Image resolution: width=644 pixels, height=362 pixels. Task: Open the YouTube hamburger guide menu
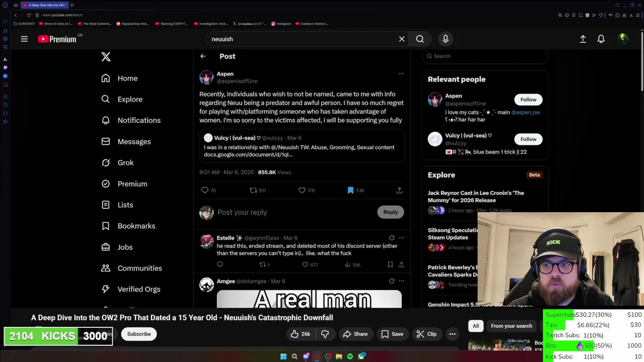click(24, 39)
